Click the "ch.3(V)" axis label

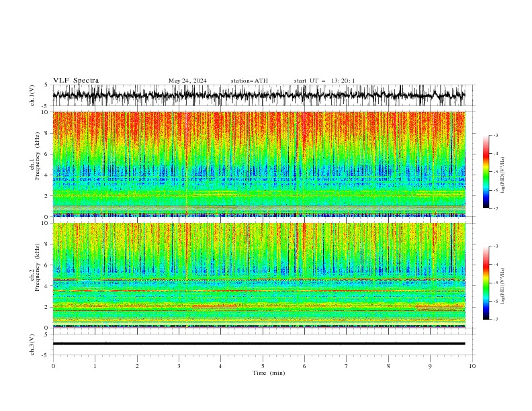(x=32, y=345)
